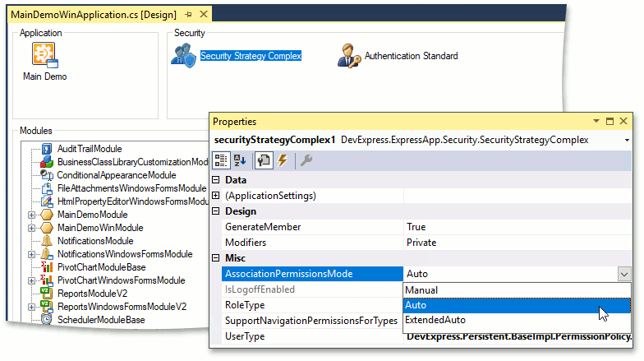Click the GenerateMember value True
The width and height of the screenshot is (644, 361).
[416, 227]
